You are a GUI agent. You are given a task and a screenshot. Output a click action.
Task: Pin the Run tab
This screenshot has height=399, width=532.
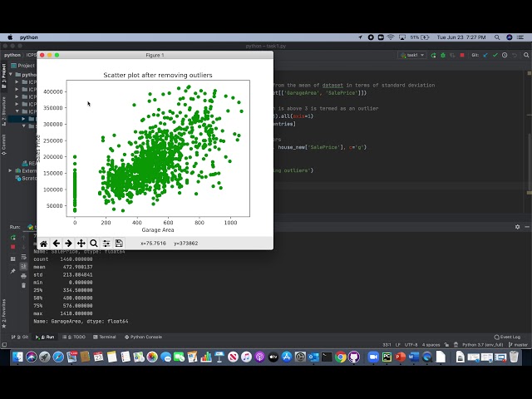click(x=13, y=271)
